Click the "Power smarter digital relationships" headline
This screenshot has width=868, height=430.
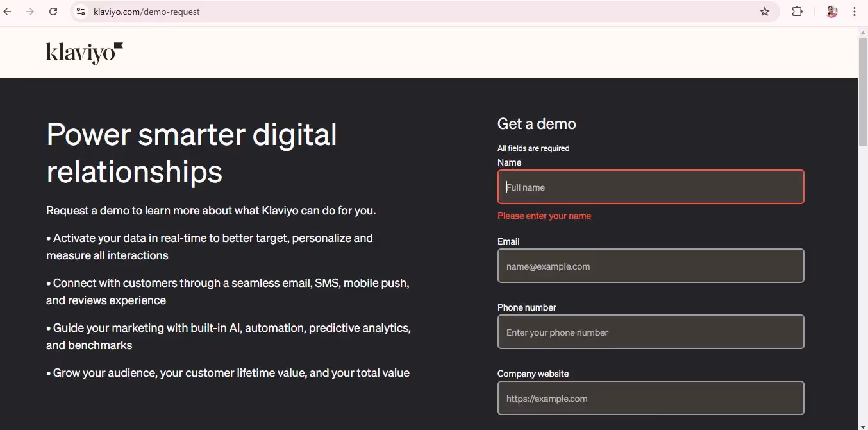point(192,153)
